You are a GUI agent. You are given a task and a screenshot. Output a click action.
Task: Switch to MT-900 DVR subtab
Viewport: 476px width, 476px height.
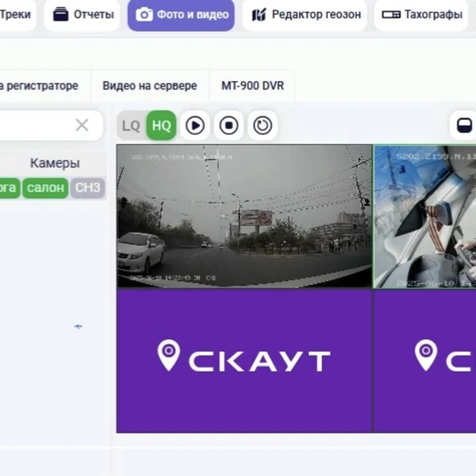click(x=252, y=86)
